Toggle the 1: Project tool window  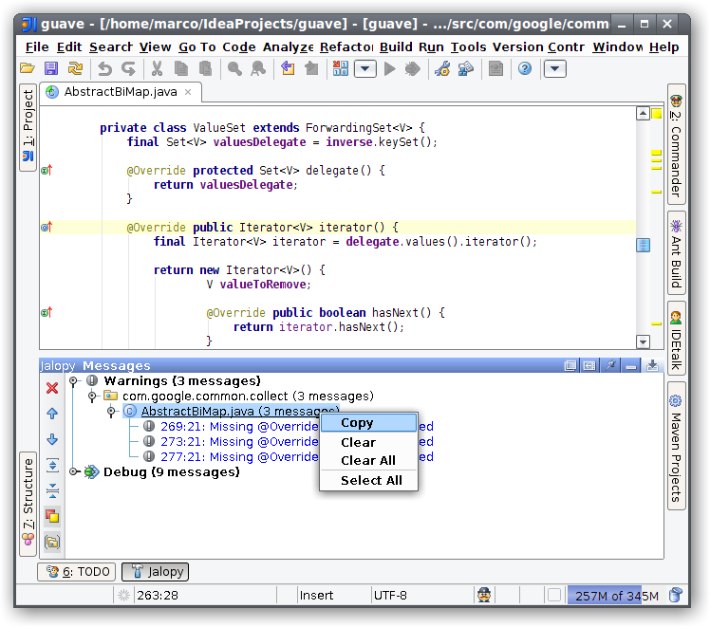pyautogui.click(x=28, y=128)
